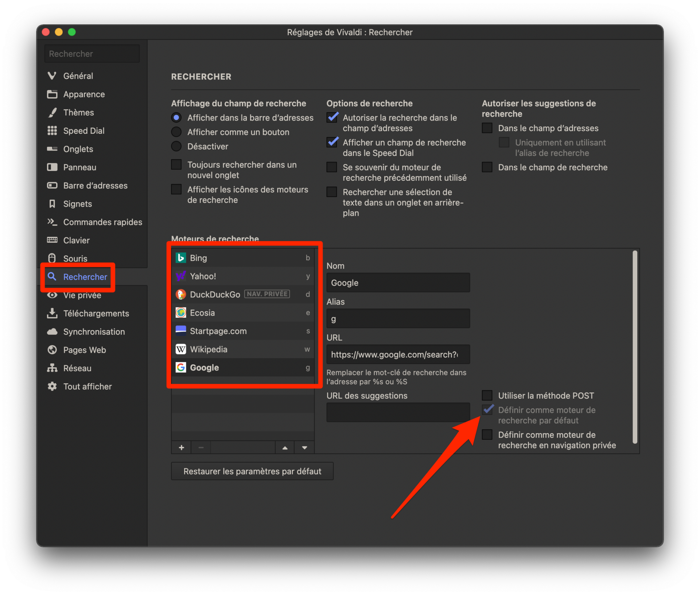The image size is (700, 595).
Task: Select Bing engine's alias letter b
Action: coord(308,258)
